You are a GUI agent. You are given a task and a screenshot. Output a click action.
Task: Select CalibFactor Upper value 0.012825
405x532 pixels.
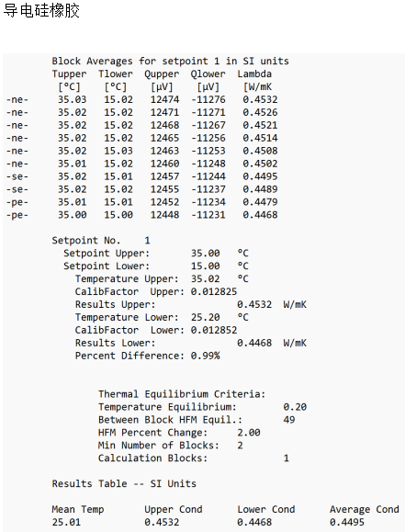(214, 292)
